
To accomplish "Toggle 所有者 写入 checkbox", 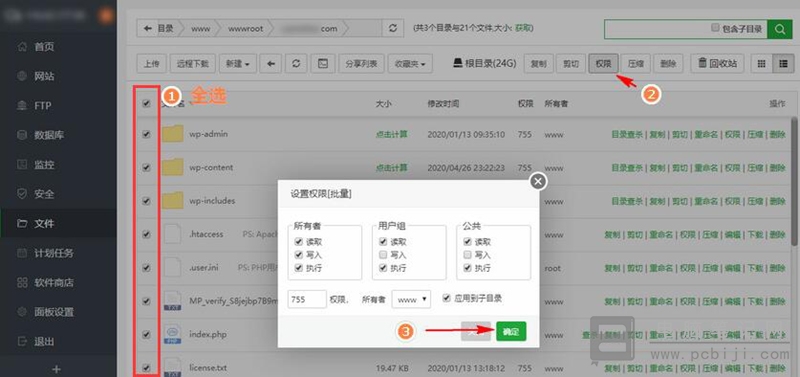I will pos(298,255).
